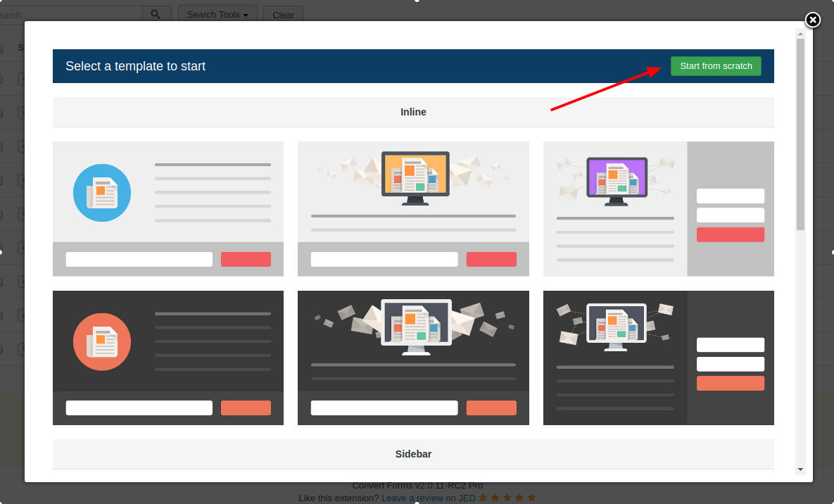This screenshot has width=834, height=504.
Task: Choose the light inline template with orange monitor
Action: point(413,208)
